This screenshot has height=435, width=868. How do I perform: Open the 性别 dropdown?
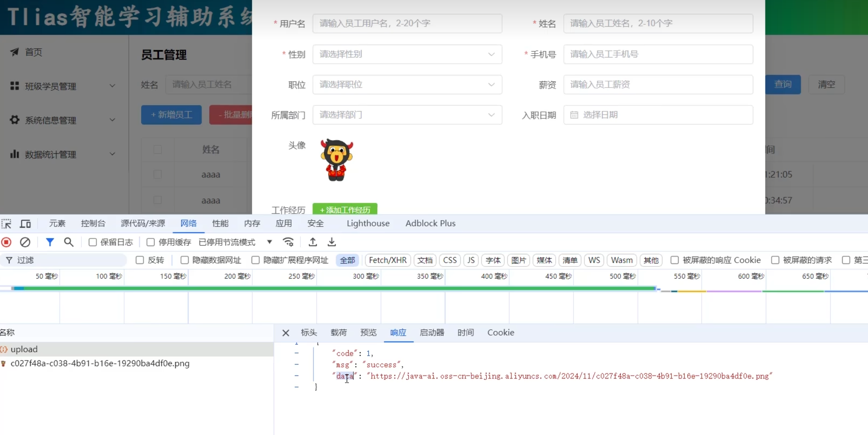click(407, 54)
